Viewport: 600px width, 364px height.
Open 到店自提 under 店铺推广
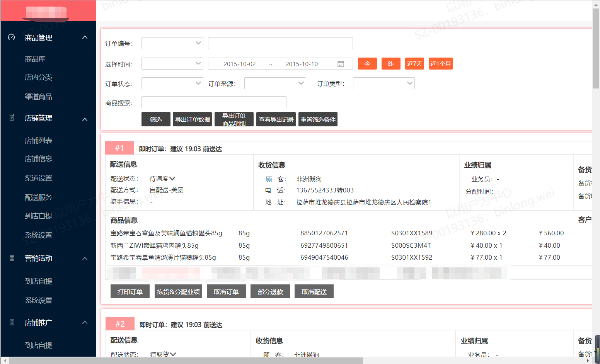(x=38, y=345)
